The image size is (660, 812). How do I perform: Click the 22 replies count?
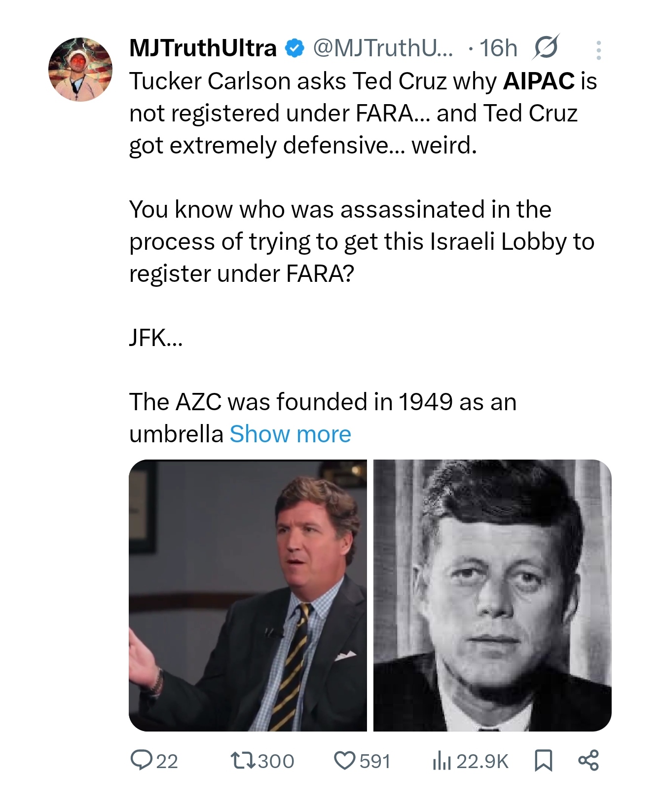point(167,761)
